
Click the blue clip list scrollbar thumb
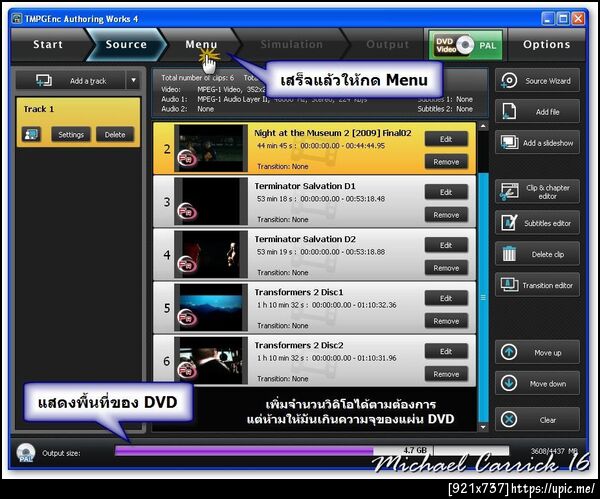point(483,297)
